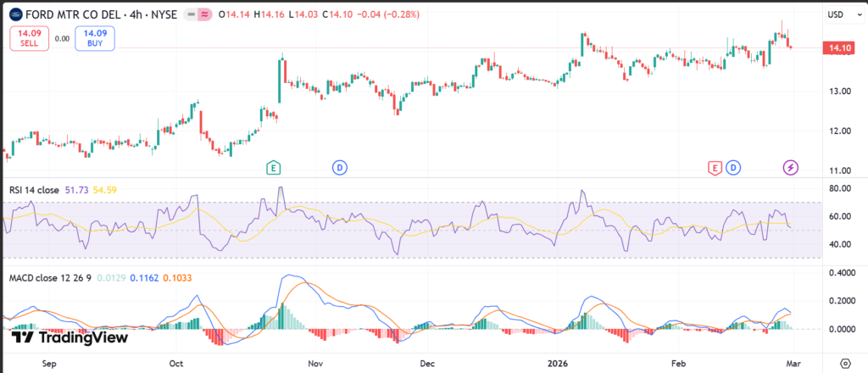Click the Ford logo icon beside symbol name
868x373 pixels.
tap(17, 14)
